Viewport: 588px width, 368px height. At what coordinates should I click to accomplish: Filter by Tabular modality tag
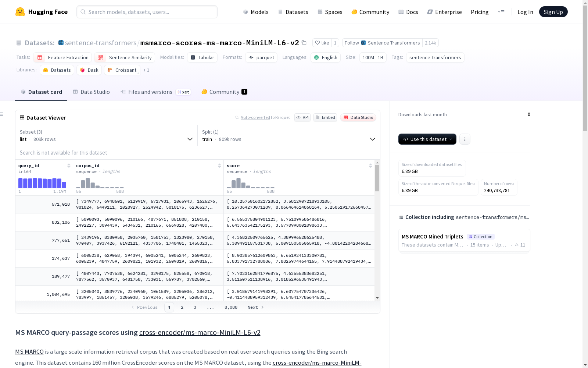(x=202, y=57)
